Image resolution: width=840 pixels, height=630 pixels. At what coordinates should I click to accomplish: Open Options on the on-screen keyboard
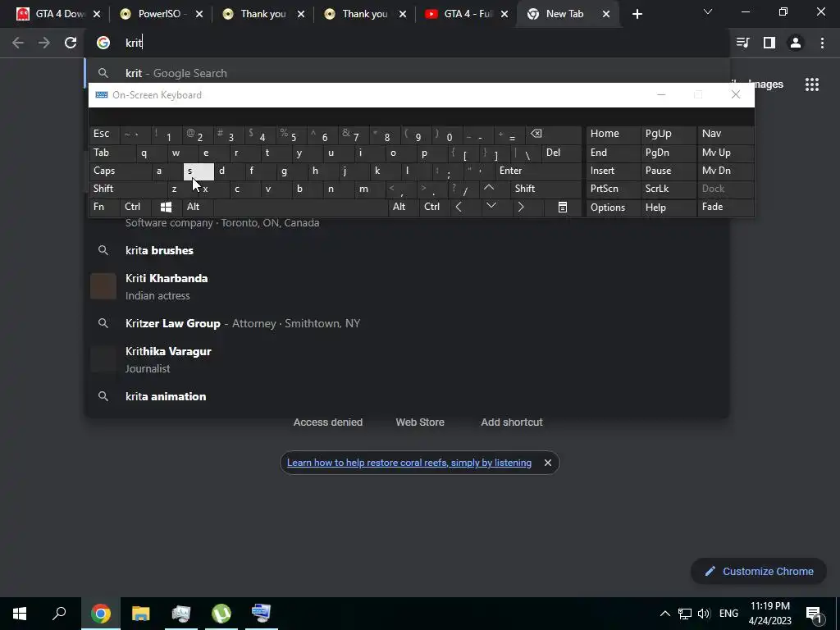[614, 208]
